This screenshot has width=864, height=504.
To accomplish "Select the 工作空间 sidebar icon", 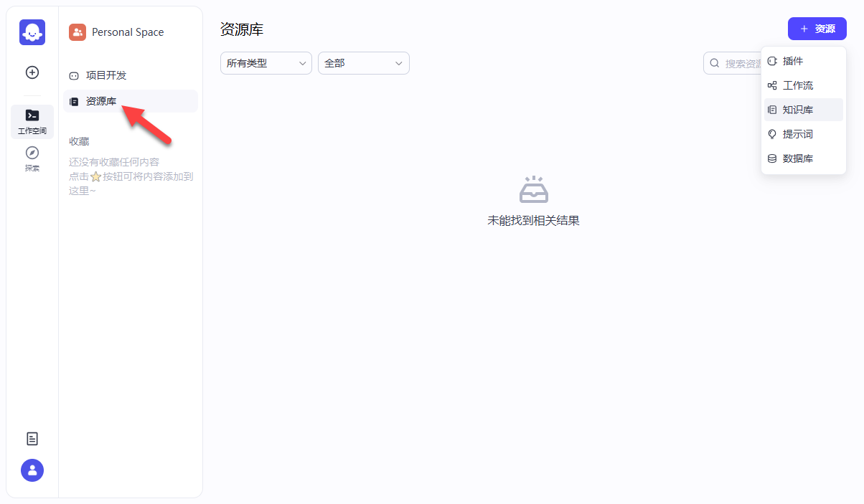I will [32, 119].
